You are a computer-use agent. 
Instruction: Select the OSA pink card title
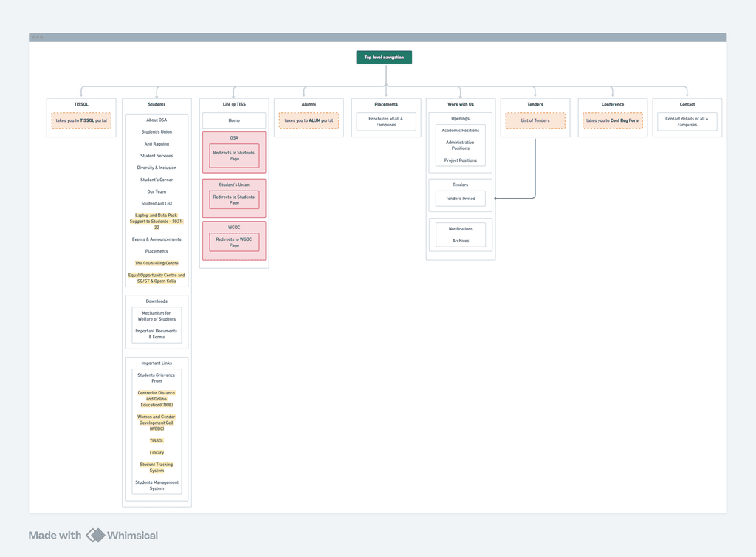coord(234,138)
